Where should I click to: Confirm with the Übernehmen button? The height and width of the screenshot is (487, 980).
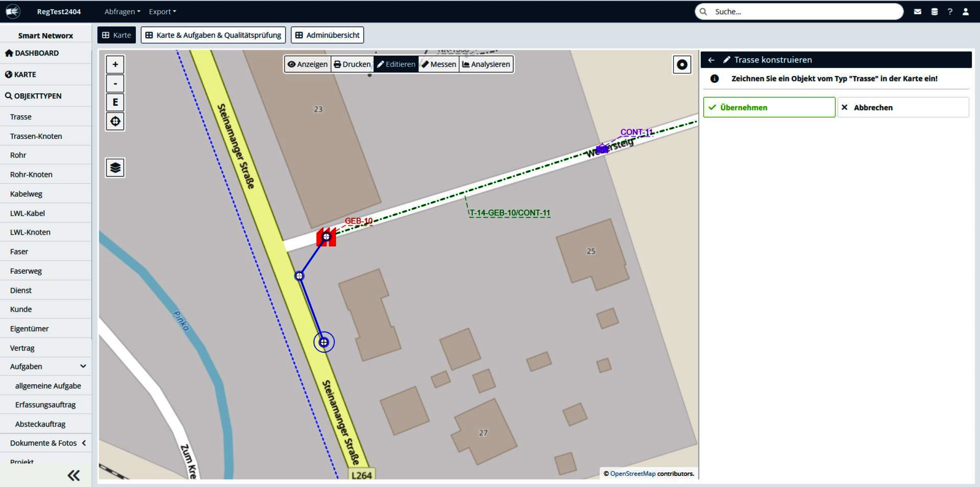769,107
